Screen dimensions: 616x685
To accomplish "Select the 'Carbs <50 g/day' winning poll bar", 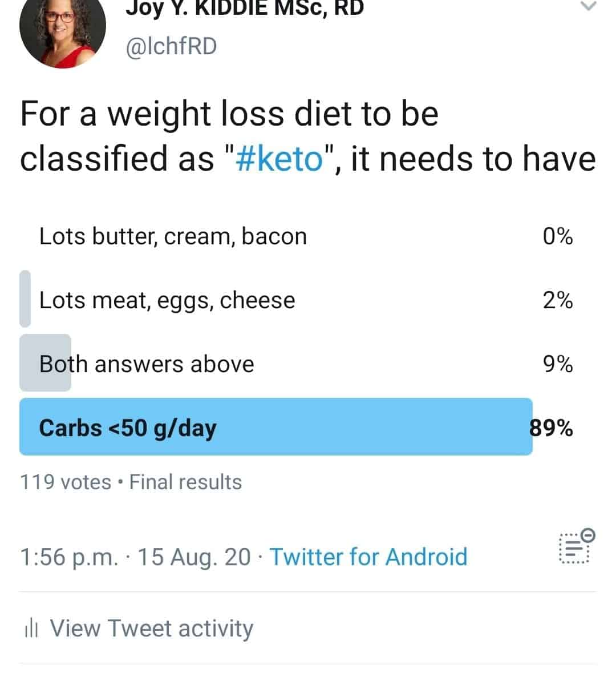I will (276, 427).
